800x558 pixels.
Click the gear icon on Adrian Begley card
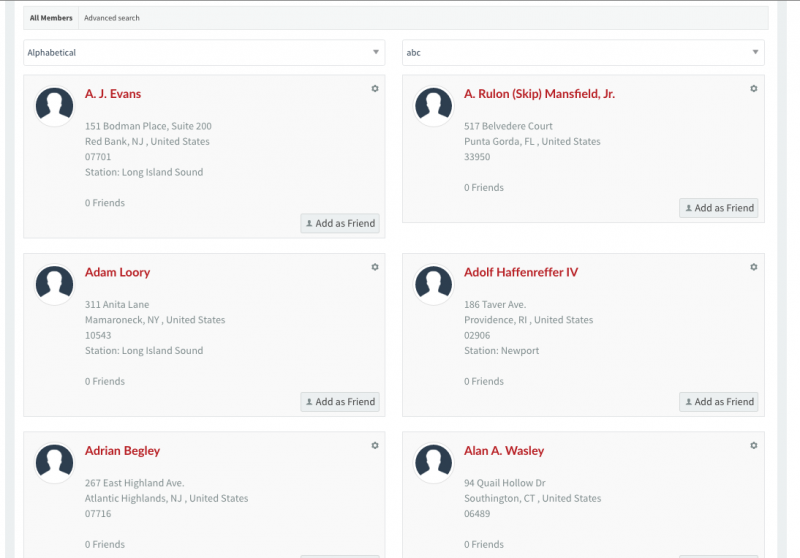375,445
